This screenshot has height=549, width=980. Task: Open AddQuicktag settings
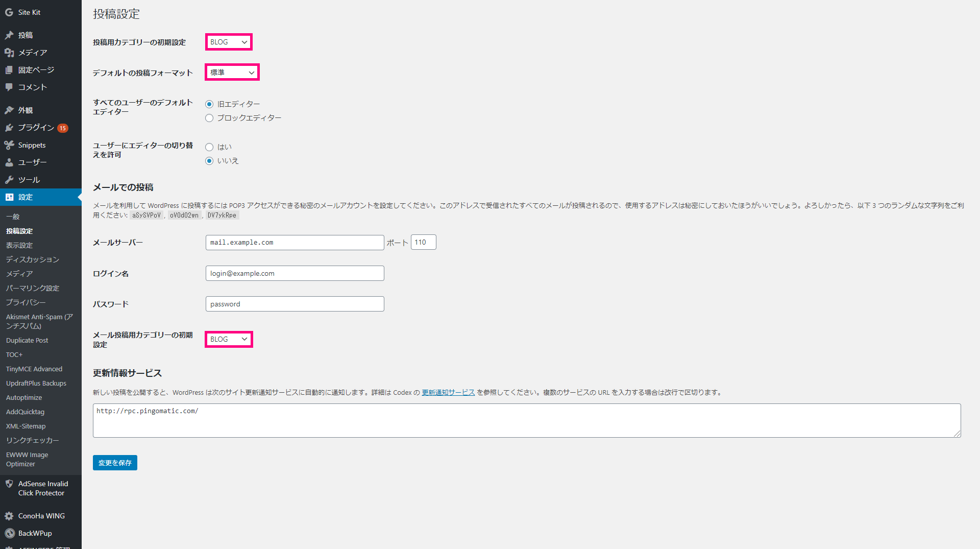pyautogui.click(x=26, y=412)
